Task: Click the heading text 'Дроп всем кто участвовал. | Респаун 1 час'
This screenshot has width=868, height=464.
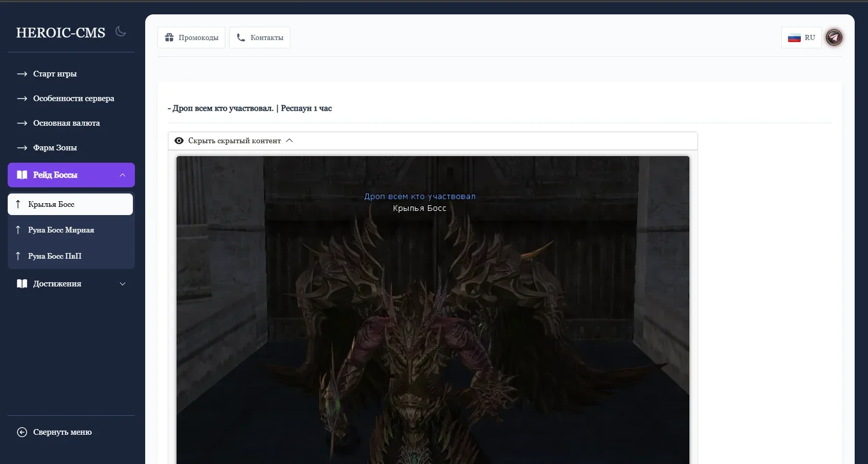Action: [x=250, y=108]
